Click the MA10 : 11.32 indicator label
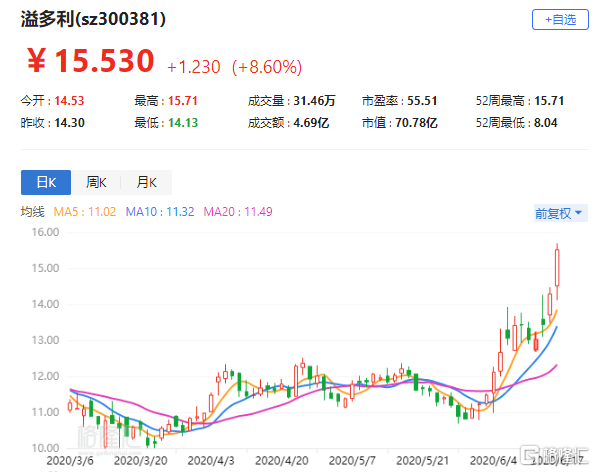Image resolution: width=595 pixels, height=472 pixels. point(160,211)
